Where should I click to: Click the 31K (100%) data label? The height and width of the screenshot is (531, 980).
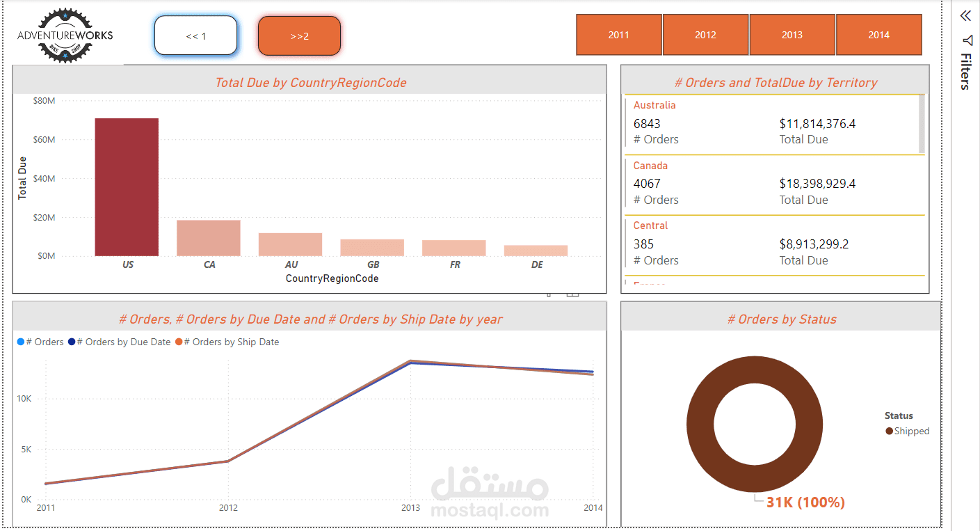tap(805, 502)
